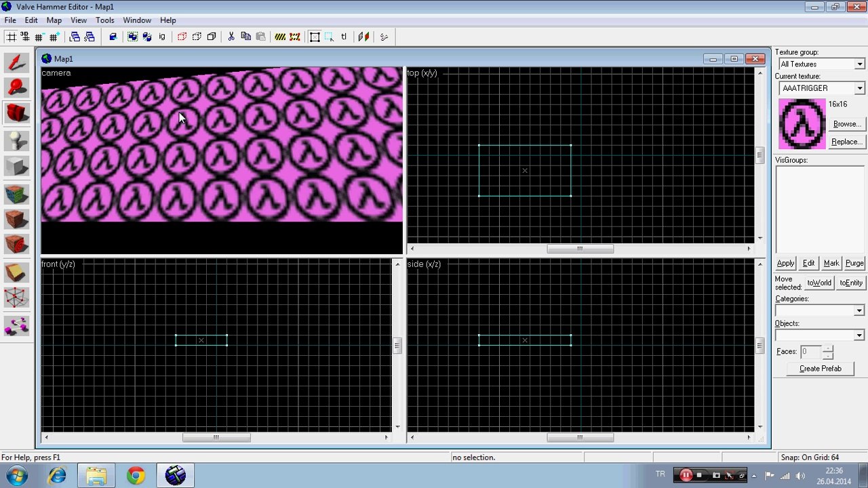Open the Window menu
This screenshot has height=488, width=868.
137,20
